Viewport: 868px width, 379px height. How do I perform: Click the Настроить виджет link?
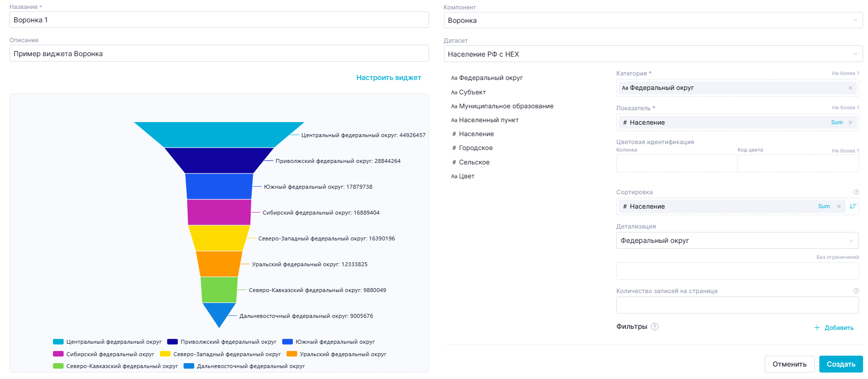pyautogui.click(x=388, y=78)
